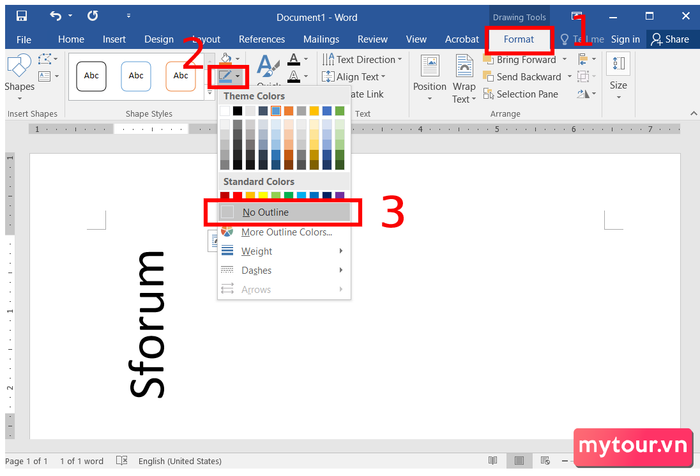Switch to the Acrobat tab
Screen dimensions: 700x476
click(462, 39)
